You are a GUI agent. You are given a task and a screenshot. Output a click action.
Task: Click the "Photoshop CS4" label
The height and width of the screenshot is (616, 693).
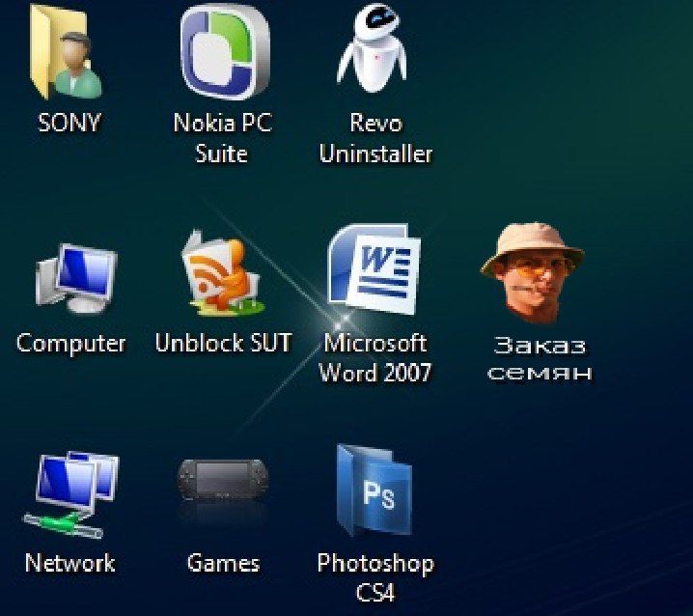click(375, 577)
